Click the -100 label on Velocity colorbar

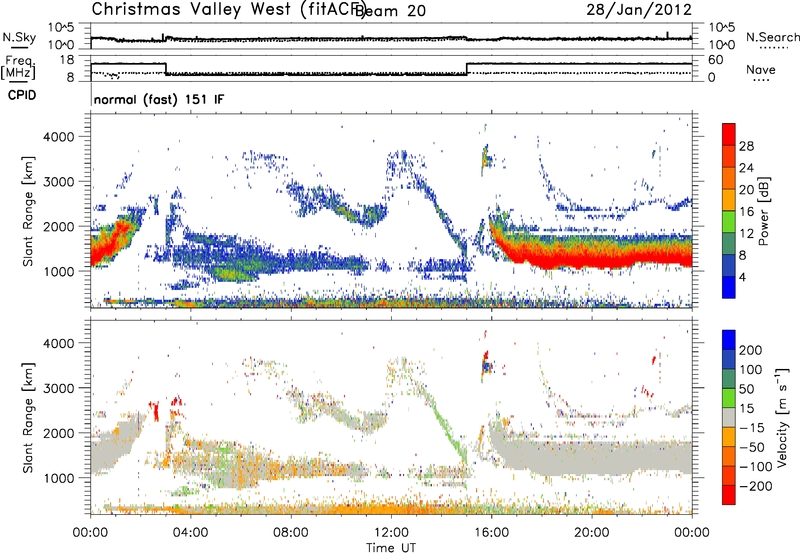pyautogui.click(x=756, y=467)
